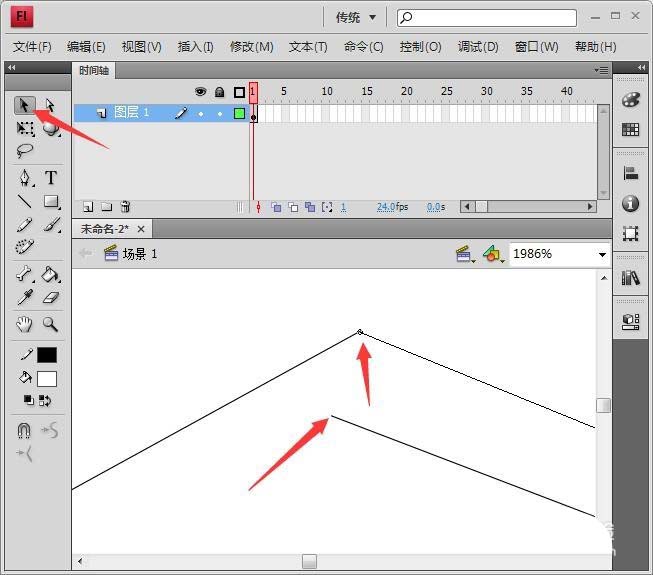Select the Hand tool
Image resolution: width=653 pixels, height=575 pixels.
point(24,324)
